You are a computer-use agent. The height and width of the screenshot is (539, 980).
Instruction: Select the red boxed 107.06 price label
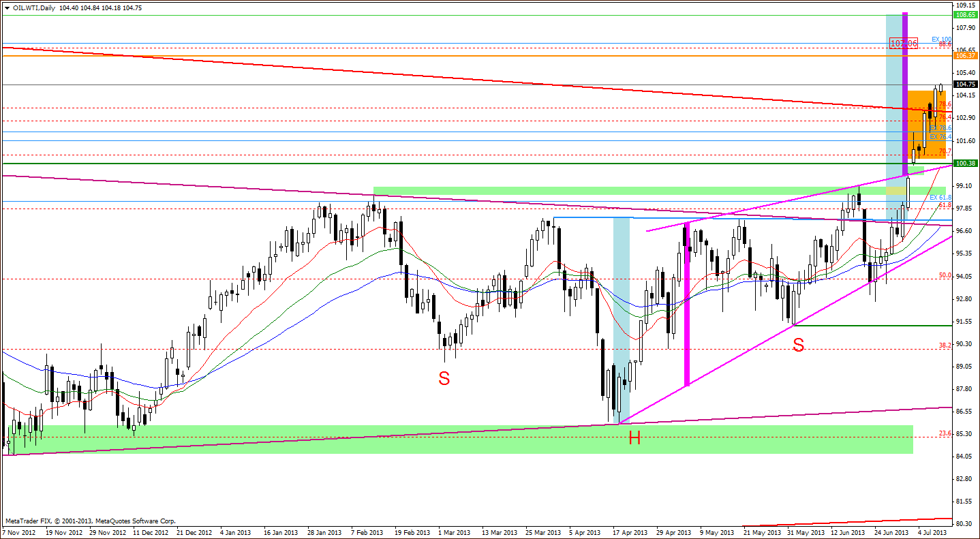pos(904,43)
